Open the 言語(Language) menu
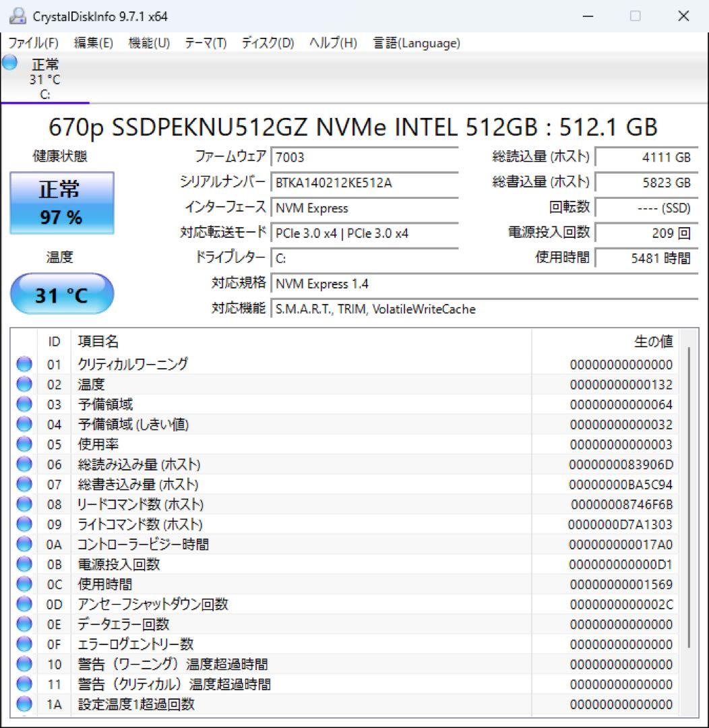The height and width of the screenshot is (728, 709). (416, 42)
